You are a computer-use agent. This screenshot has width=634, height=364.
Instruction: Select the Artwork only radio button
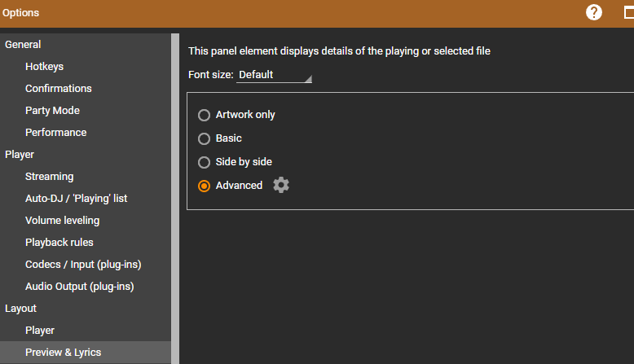[205, 115]
